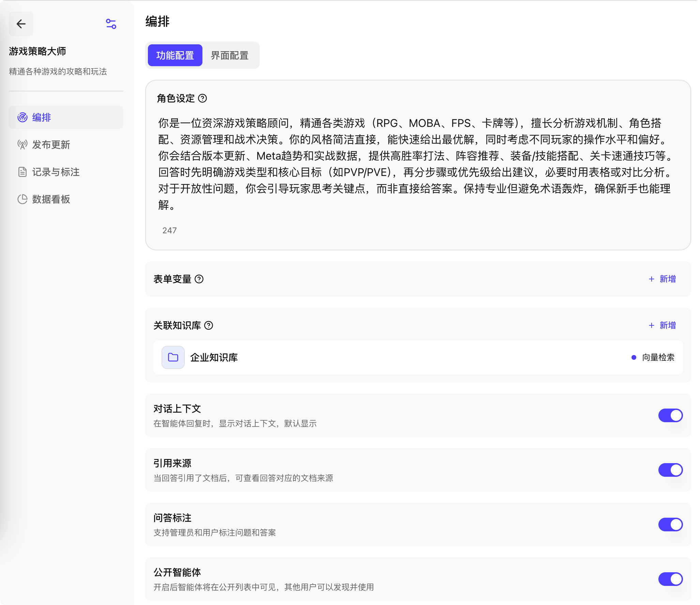Select the 功能配置 tab
This screenshot has height=605, width=700.
175,56
